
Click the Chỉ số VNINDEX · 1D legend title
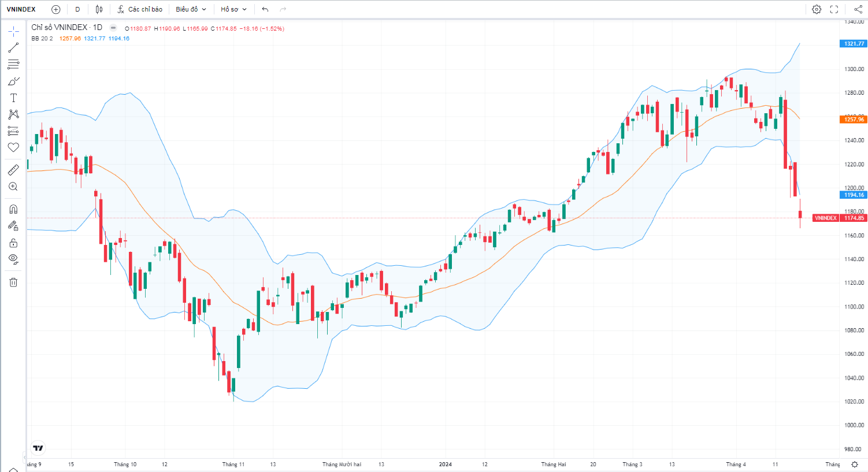pos(66,28)
